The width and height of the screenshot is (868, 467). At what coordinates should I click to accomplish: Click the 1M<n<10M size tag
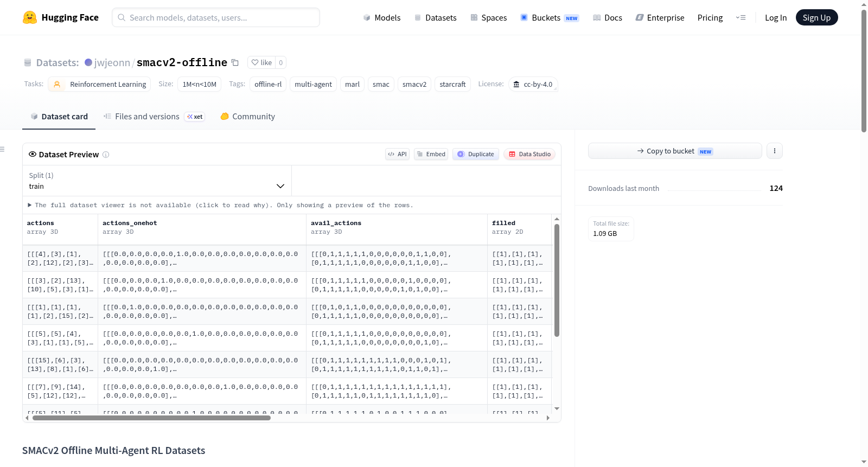199,84
